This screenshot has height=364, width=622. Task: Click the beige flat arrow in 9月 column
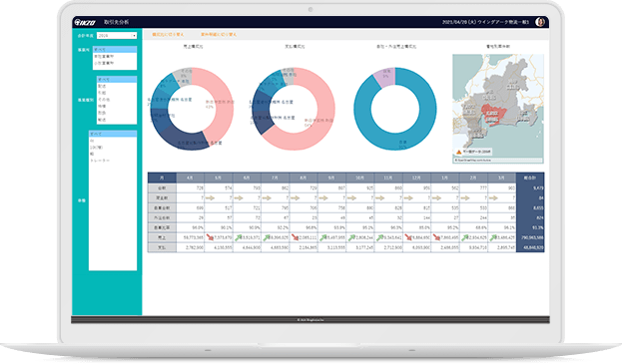tap(323, 197)
